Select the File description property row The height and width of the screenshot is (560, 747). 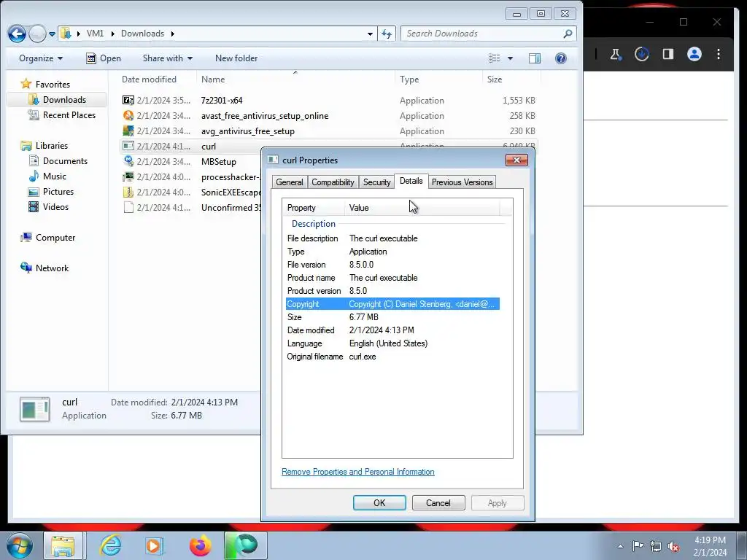click(392, 238)
